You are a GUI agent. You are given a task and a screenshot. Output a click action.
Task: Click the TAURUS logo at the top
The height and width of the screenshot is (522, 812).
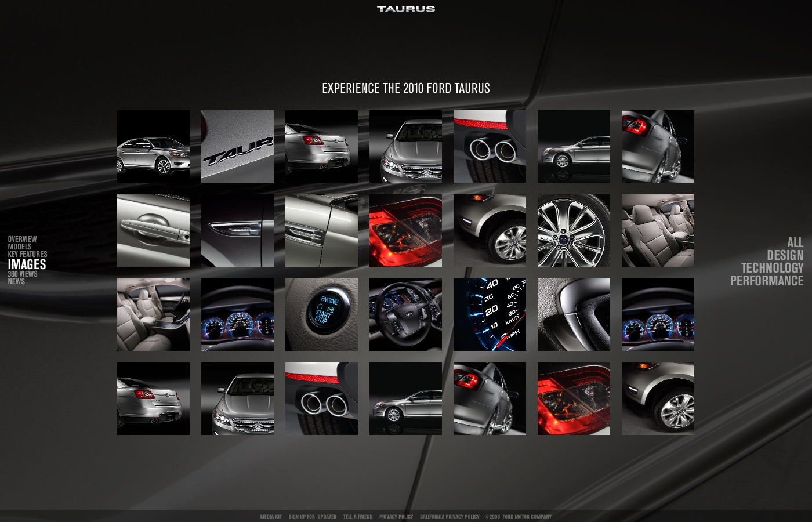pyautogui.click(x=406, y=9)
